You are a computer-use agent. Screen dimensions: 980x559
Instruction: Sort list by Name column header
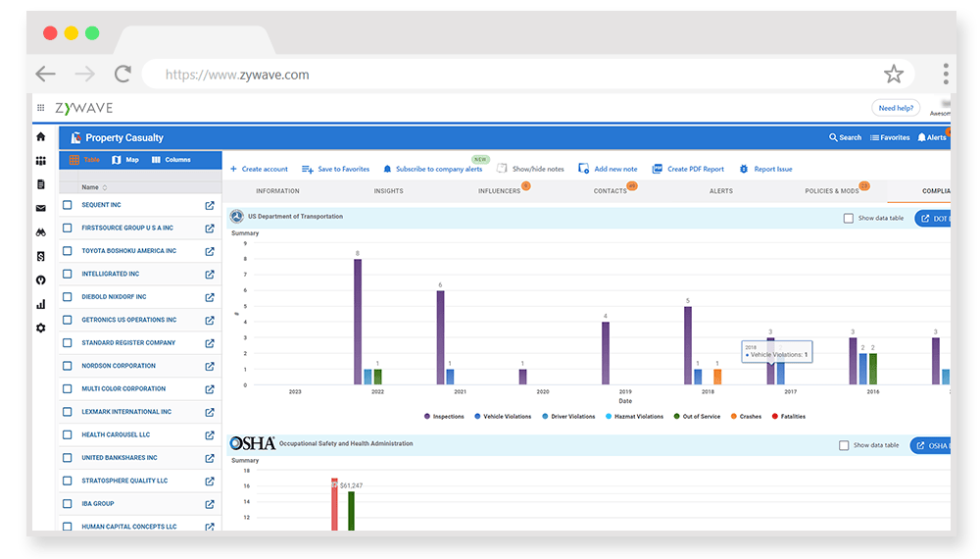tap(94, 187)
